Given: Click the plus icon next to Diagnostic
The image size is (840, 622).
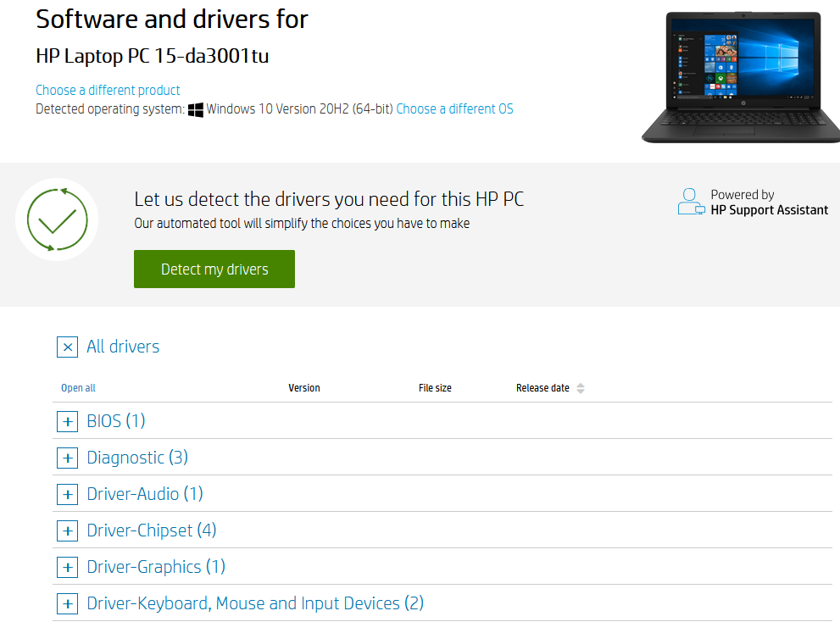Looking at the screenshot, I should [67, 458].
